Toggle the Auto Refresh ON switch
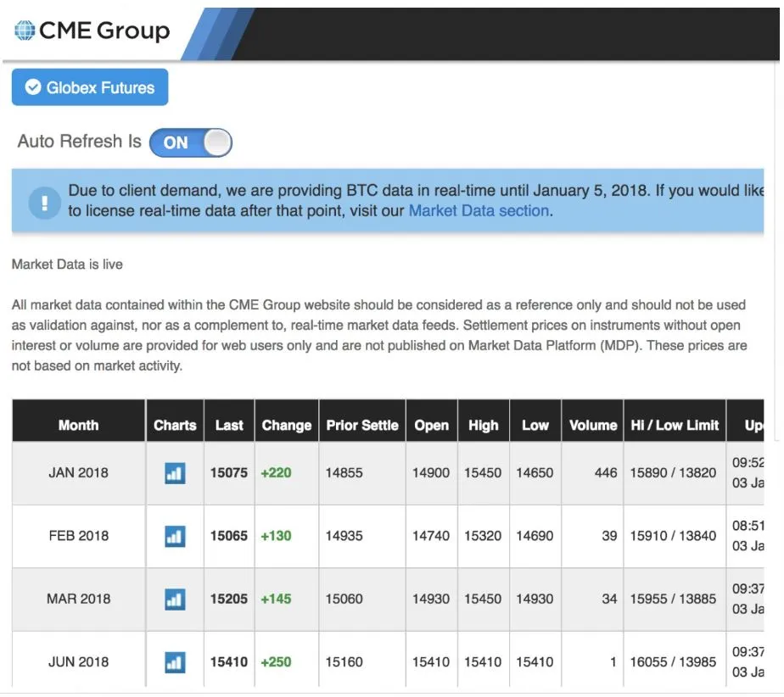This screenshot has width=784, height=697. click(x=191, y=142)
